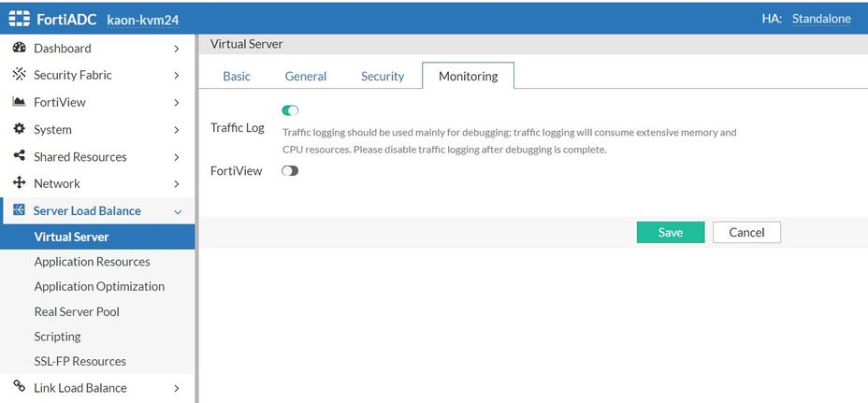Go to Application Optimization
This screenshot has width=868, height=403.
[99, 286]
